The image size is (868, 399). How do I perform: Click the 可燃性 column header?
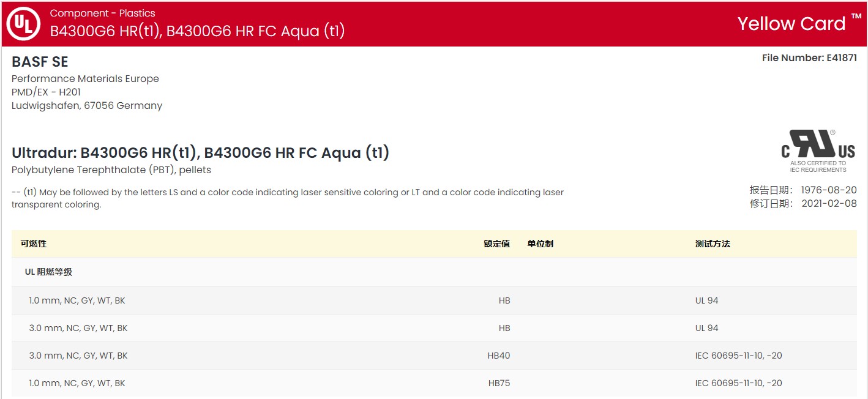point(34,244)
